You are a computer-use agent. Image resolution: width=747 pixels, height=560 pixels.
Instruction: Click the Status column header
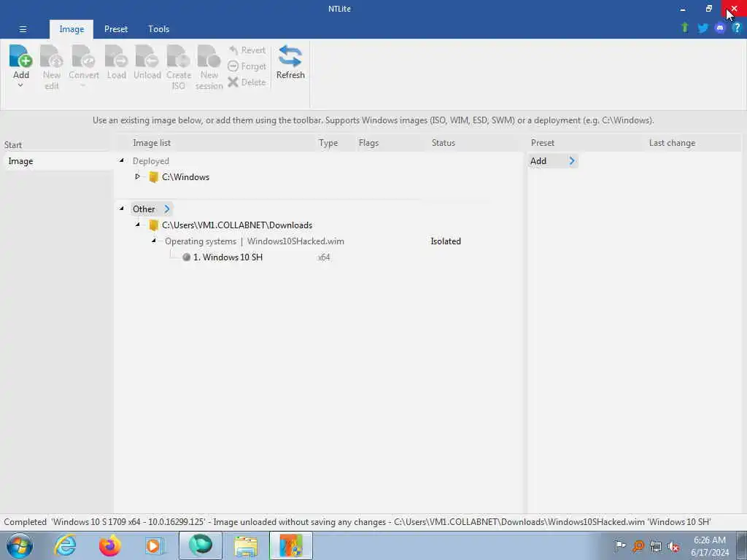[x=443, y=143]
